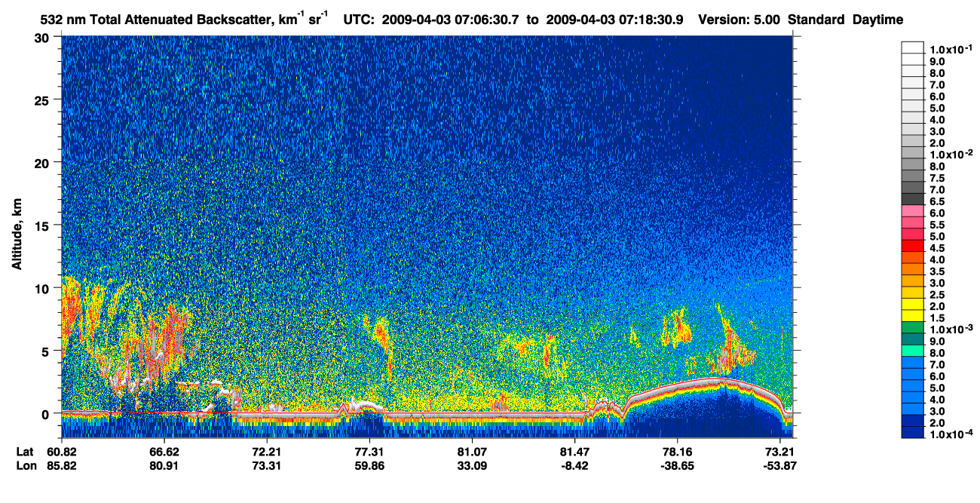Screen dimensions: 980x503
Task: Click the 'UTC:' label in the header
Action: point(359,20)
